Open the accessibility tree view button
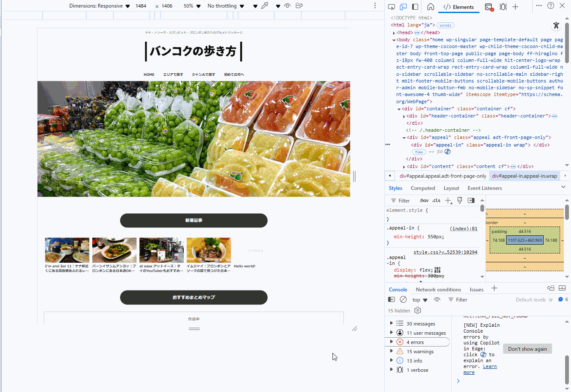571x392 pixels. point(556,26)
